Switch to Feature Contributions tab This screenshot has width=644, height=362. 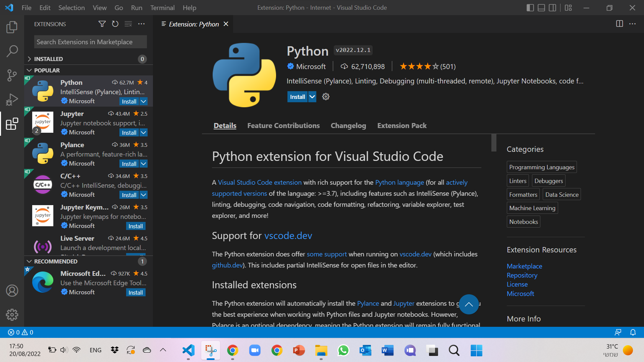click(283, 126)
